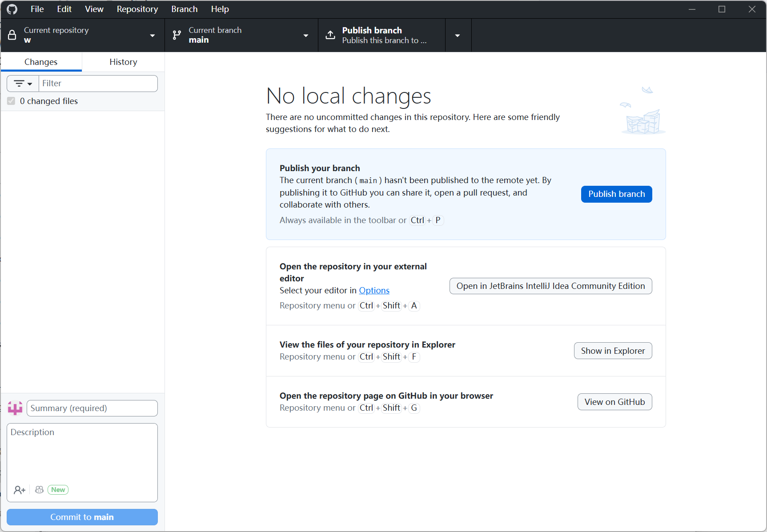767x532 pixels.
Task: Expand the Current branch dropdown
Action: 241,35
